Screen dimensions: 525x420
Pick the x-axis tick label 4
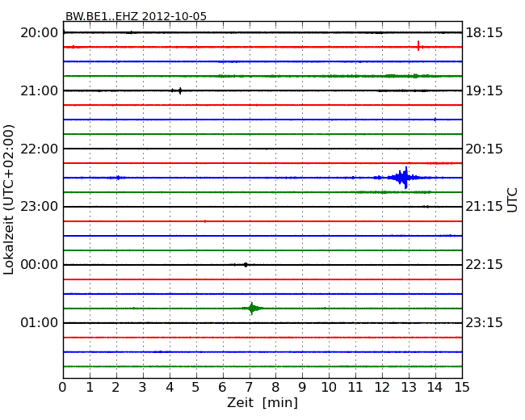[170, 387]
